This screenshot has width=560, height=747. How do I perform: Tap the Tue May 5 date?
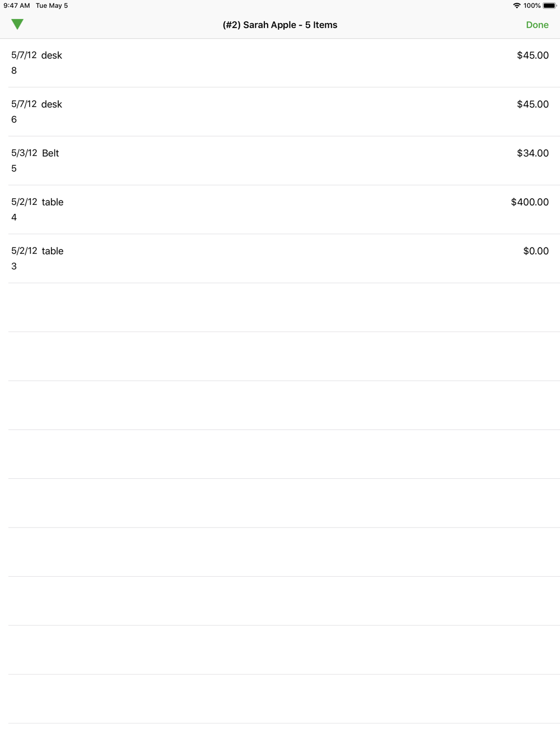(52, 6)
